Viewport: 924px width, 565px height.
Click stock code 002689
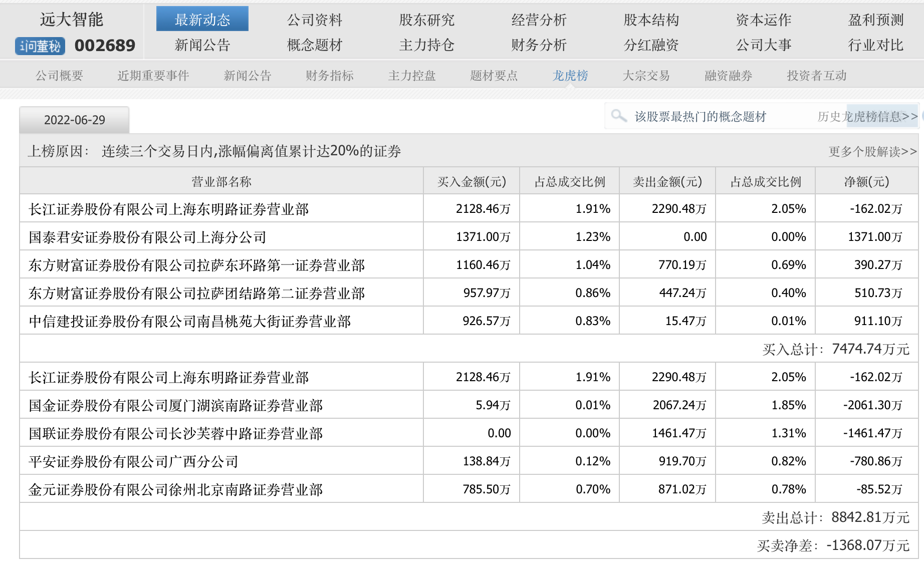point(105,46)
